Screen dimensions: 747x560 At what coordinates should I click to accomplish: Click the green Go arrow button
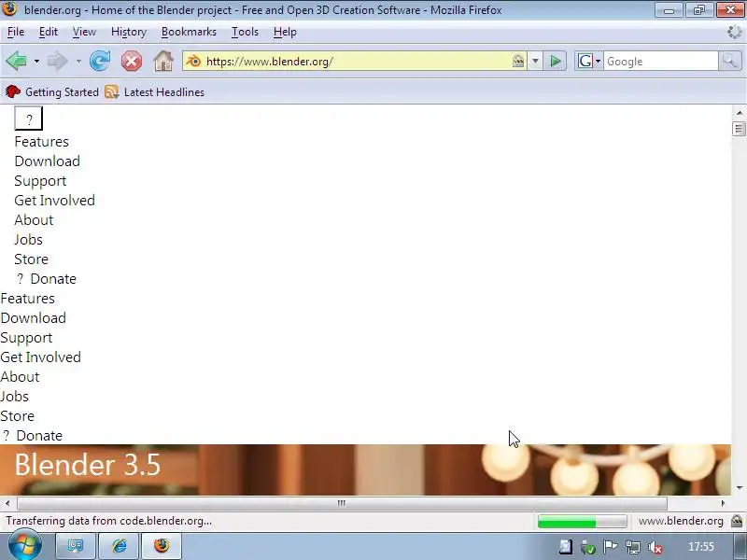click(x=555, y=61)
